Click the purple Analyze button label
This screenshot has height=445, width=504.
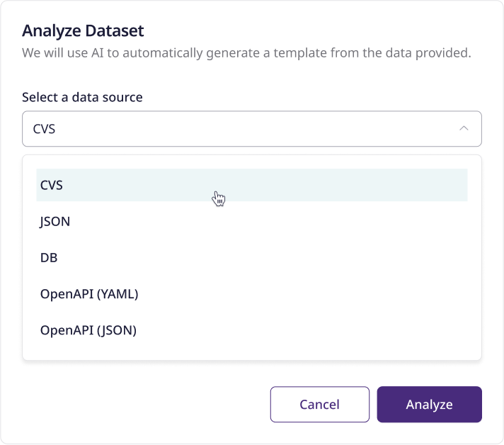coord(429,405)
